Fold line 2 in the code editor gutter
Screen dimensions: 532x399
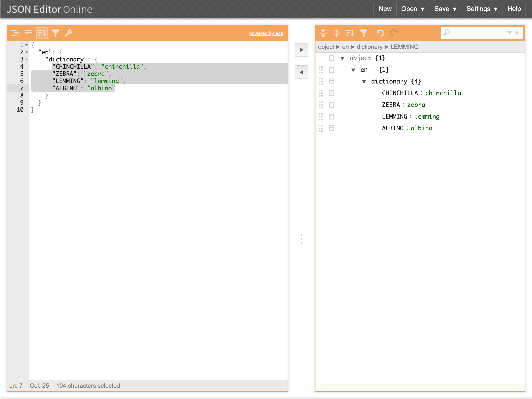(27, 52)
